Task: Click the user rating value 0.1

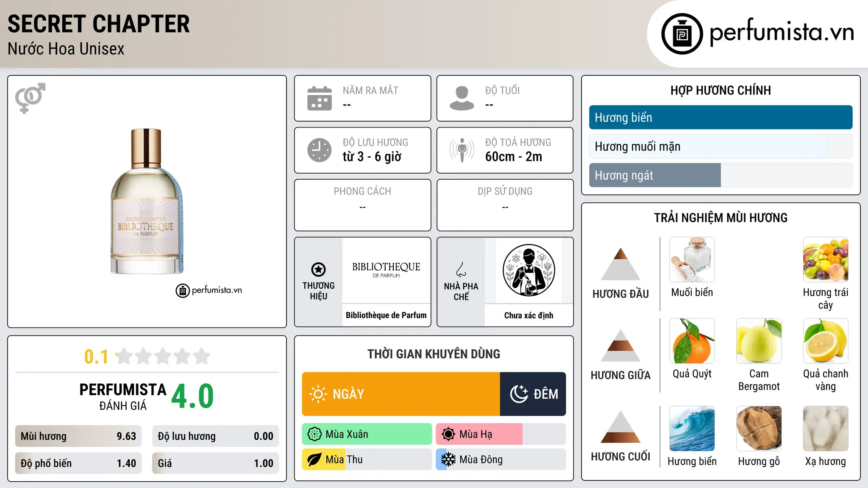Action: tap(96, 357)
